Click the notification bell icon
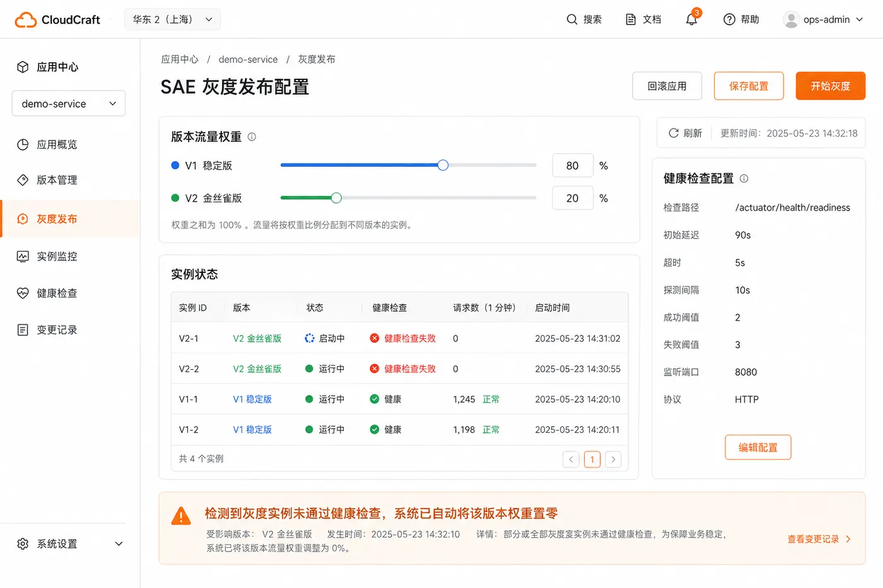 (x=691, y=20)
